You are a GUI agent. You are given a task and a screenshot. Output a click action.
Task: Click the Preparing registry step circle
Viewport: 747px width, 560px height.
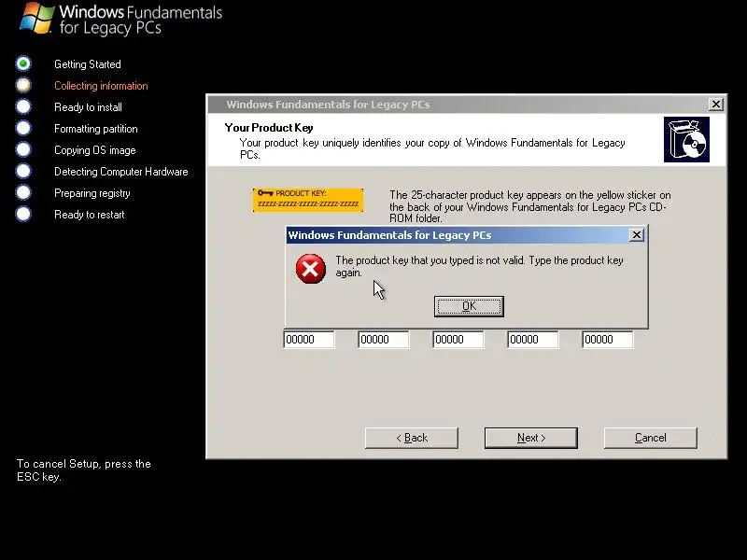click(22, 192)
